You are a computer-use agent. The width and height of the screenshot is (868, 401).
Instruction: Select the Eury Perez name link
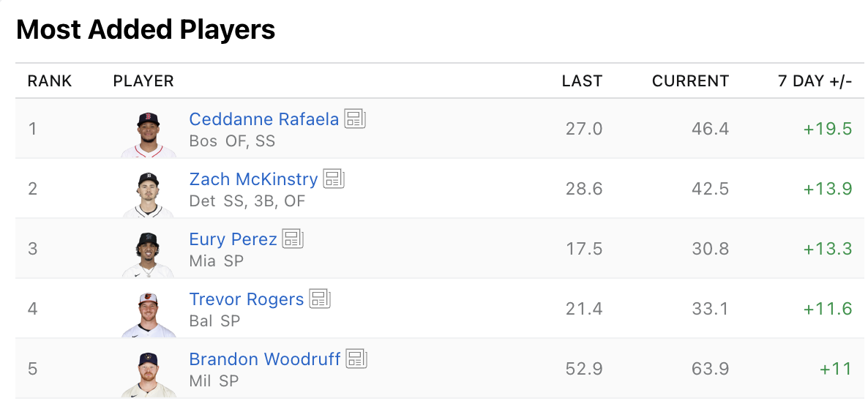233,239
